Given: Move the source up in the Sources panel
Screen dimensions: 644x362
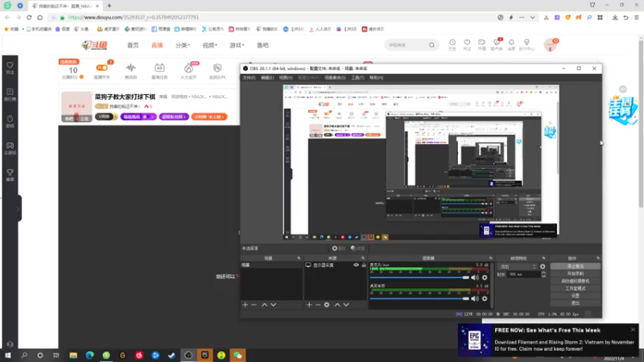Looking at the screenshot, I should (337, 305).
